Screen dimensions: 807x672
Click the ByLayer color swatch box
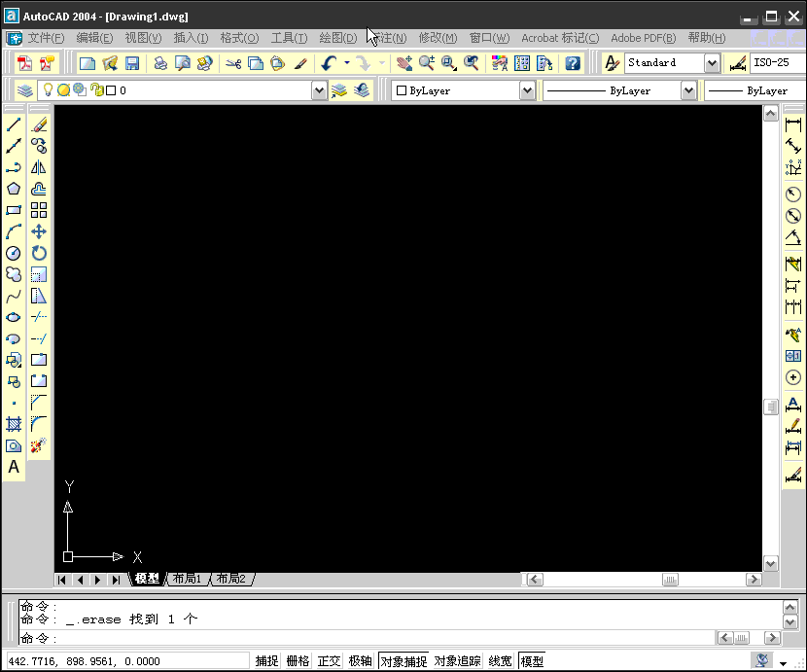tap(402, 90)
